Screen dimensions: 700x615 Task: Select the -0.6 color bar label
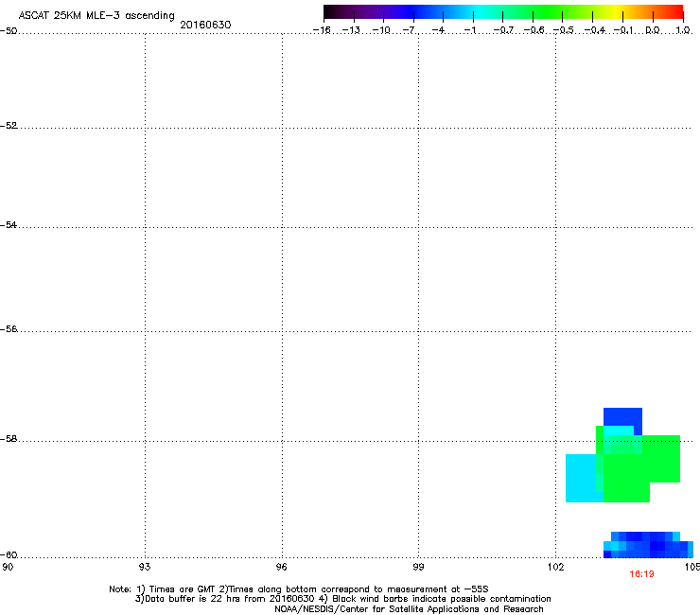coord(534,30)
